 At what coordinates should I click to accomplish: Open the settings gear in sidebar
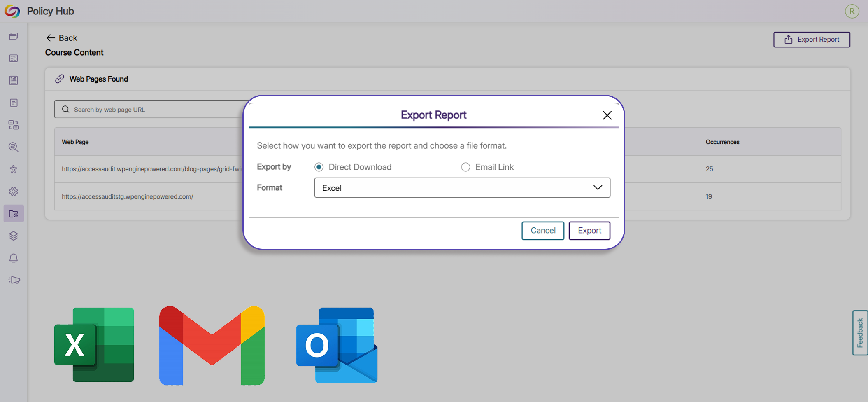coord(14,192)
